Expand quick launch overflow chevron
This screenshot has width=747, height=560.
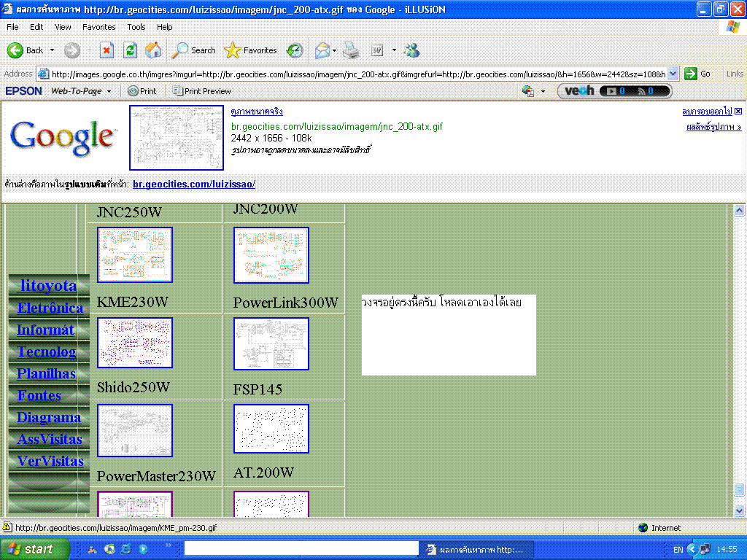[x=168, y=545]
